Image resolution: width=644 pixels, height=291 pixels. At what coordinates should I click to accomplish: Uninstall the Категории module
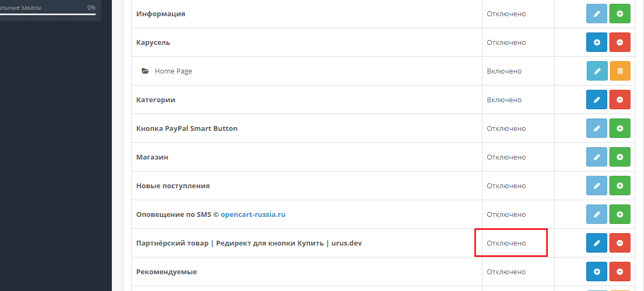(x=620, y=100)
